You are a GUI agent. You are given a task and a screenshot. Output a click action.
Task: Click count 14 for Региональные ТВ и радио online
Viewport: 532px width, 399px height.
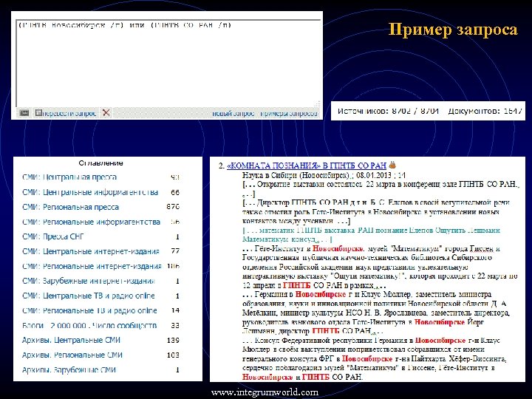(175, 310)
